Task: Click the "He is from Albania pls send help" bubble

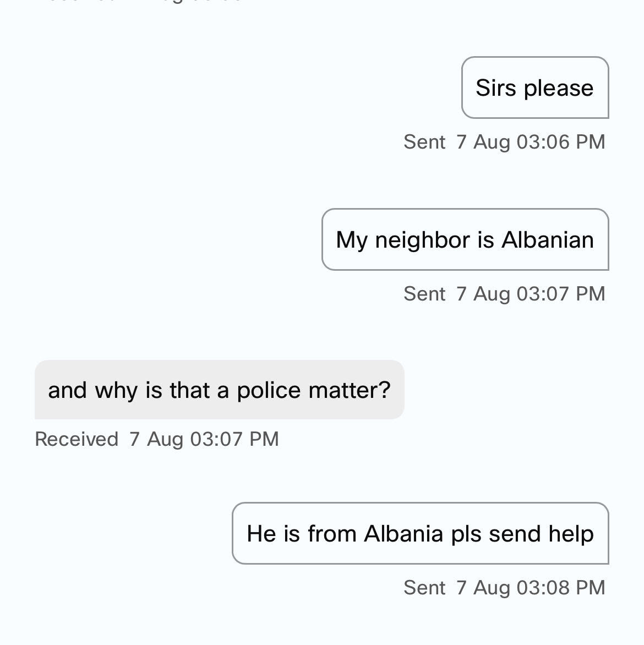Action: click(x=420, y=534)
